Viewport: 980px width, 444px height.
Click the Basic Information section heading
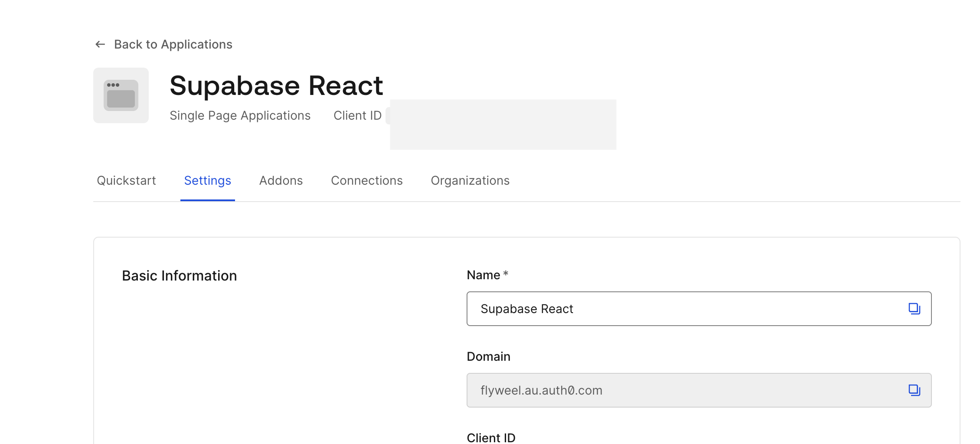(179, 275)
